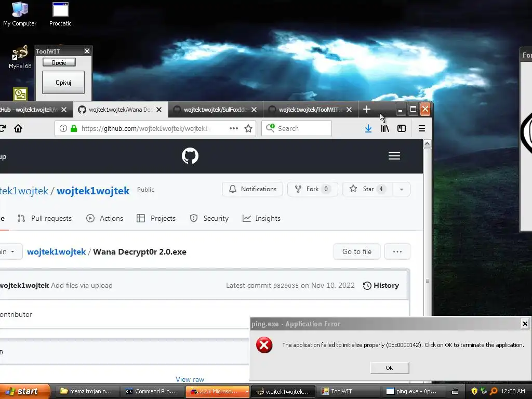Open the Actions tab
The height and width of the screenshot is (399, 532).
104,219
